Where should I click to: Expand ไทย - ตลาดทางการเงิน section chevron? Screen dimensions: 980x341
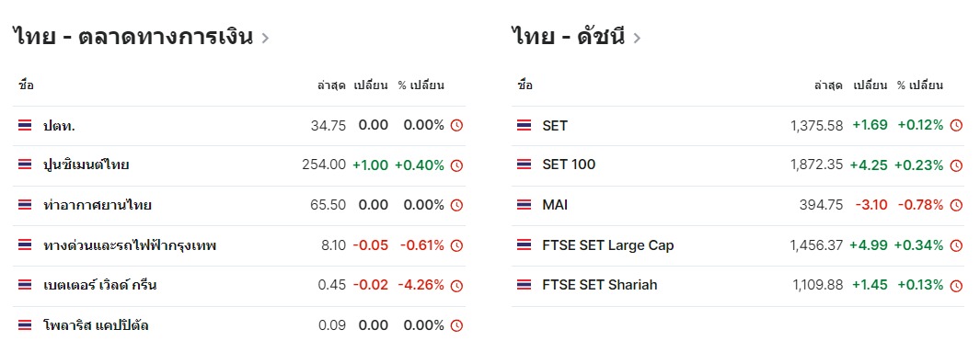pos(265,38)
